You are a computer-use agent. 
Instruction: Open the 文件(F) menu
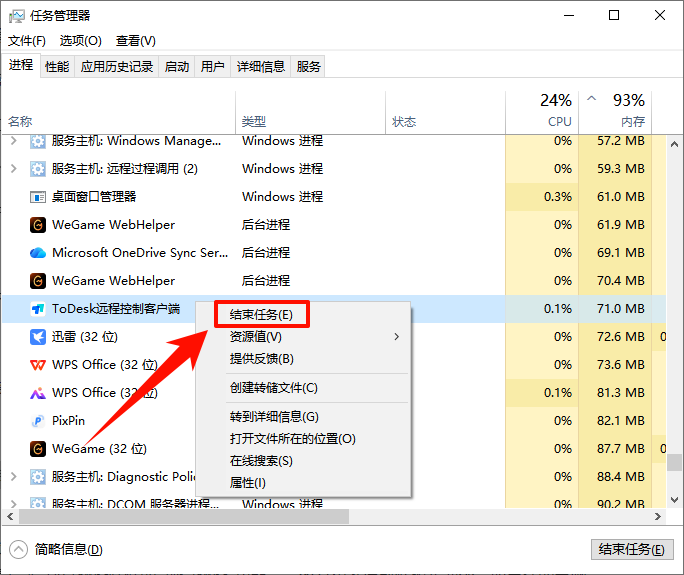click(27, 41)
